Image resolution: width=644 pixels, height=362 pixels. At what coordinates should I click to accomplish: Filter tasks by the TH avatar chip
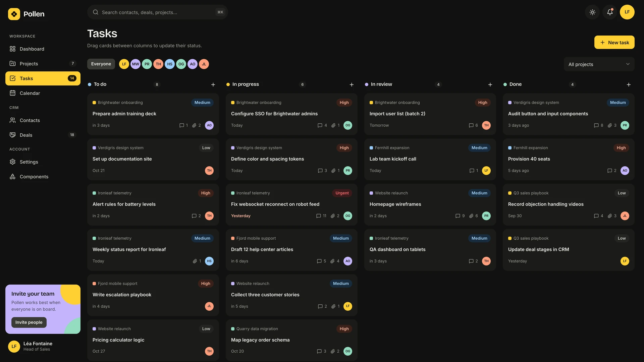click(158, 64)
